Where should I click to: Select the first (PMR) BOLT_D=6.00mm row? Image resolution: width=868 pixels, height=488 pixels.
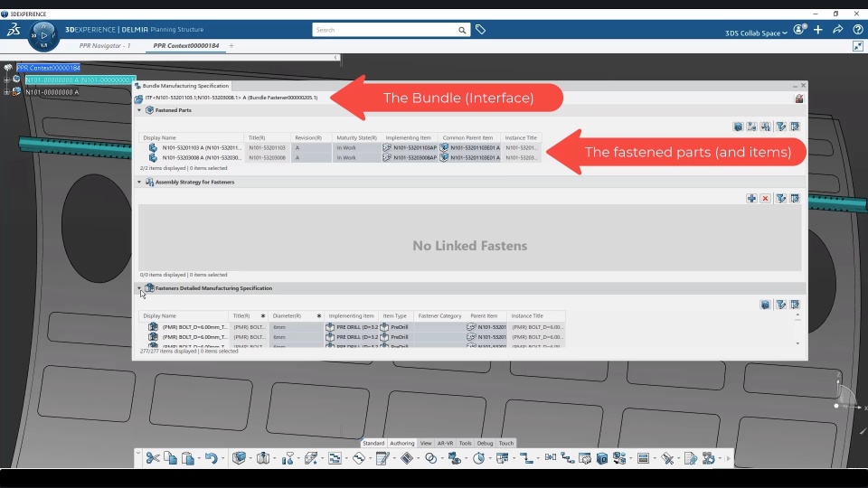pyautogui.click(x=352, y=327)
